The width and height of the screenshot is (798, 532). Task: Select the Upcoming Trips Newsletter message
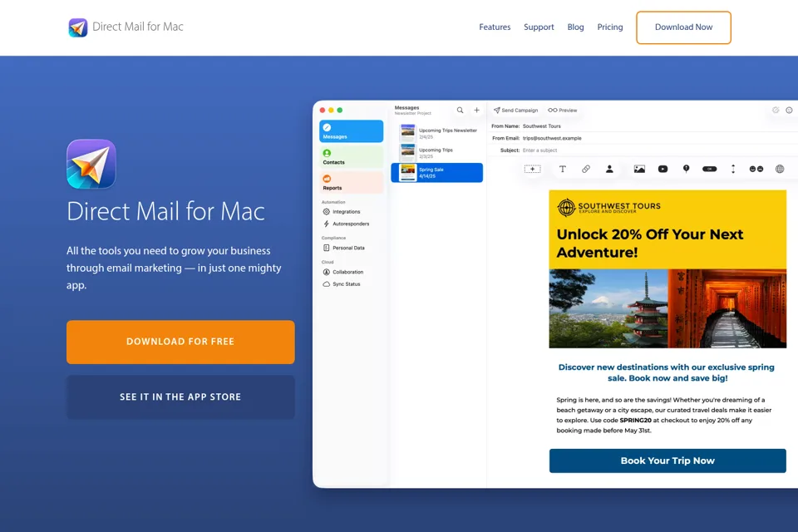point(437,133)
